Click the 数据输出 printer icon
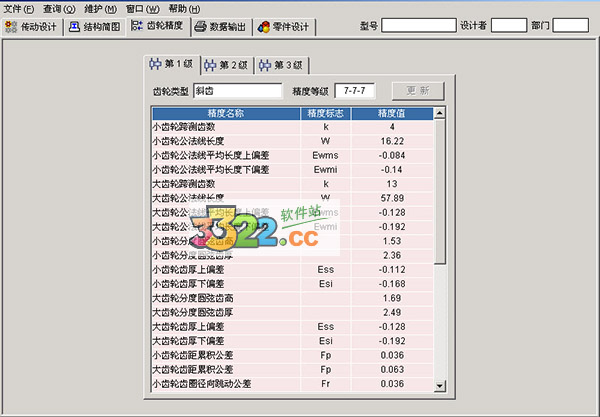The width and height of the screenshot is (600, 417). point(201,27)
